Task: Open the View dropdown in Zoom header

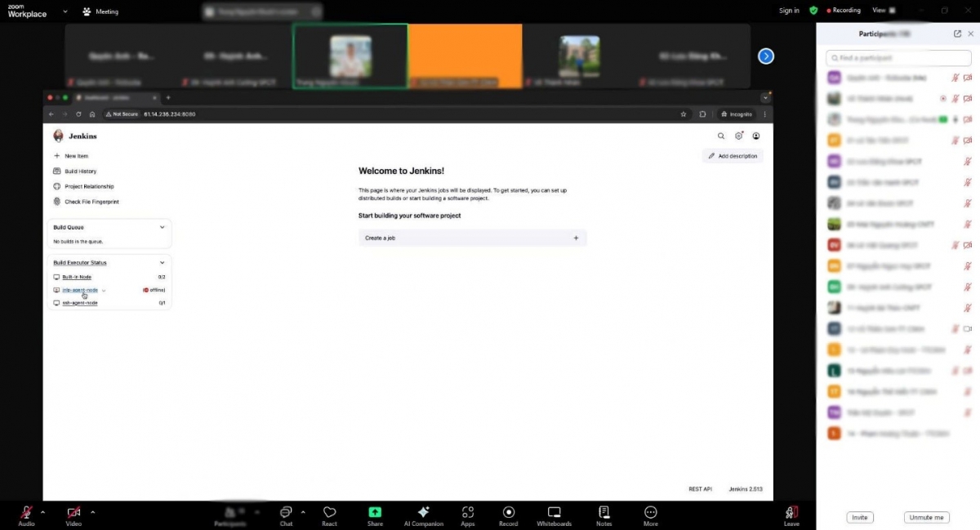Action: coord(884,11)
